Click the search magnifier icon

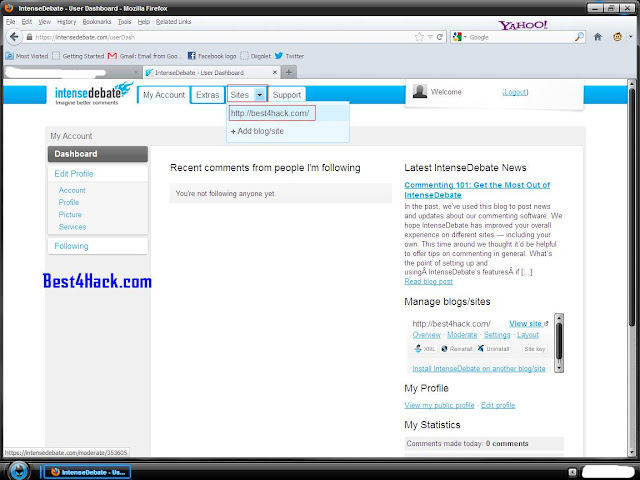[x=579, y=37]
